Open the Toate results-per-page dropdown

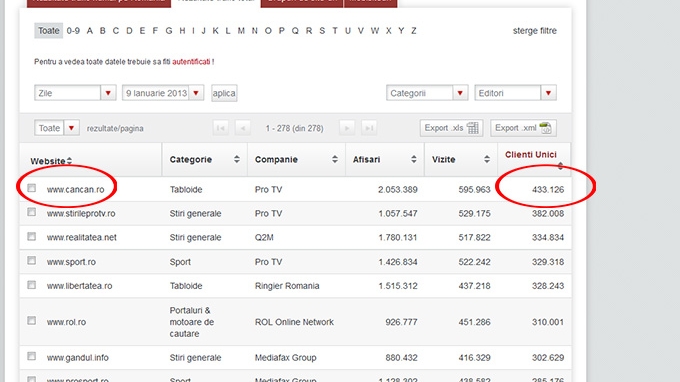[57, 128]
